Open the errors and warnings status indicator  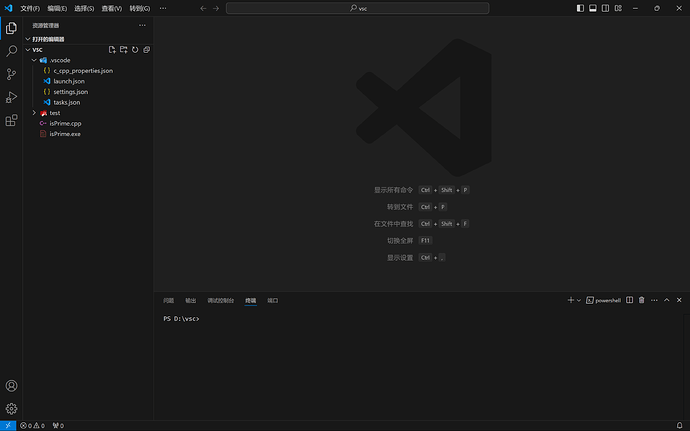(33, 426)
